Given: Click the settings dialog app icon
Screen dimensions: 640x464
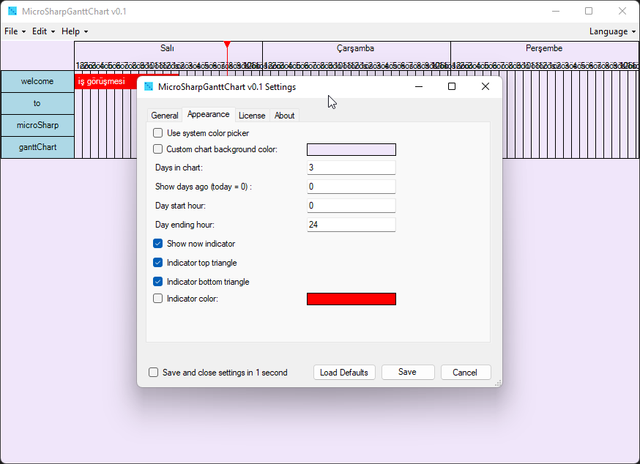Looking at the screenshot, I should (x=149, y=87).
